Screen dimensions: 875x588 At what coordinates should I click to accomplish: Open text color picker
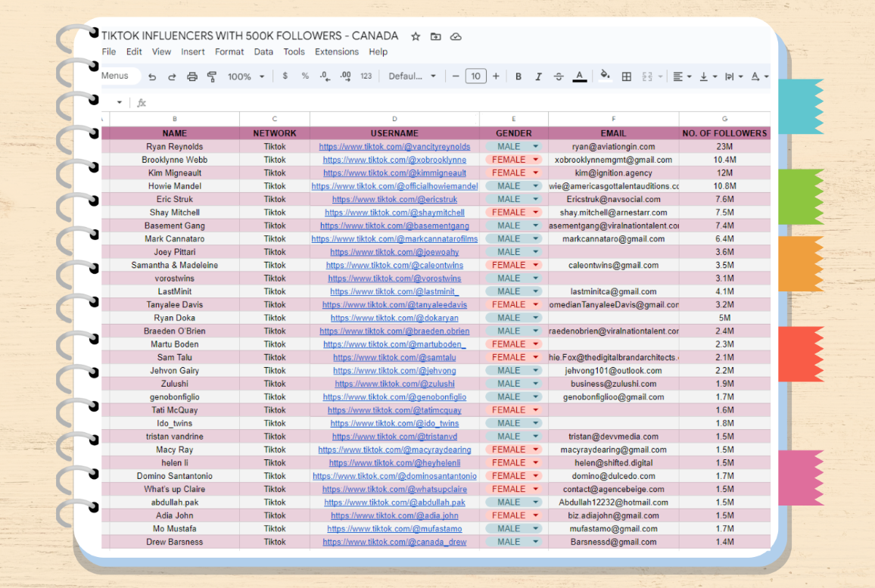[580, 76]
